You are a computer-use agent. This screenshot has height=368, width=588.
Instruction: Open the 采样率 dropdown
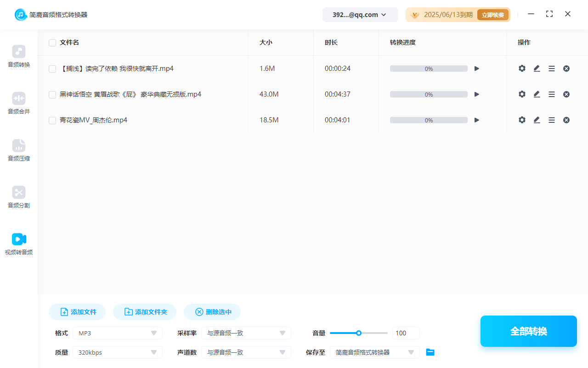click(x=246, y=333)
